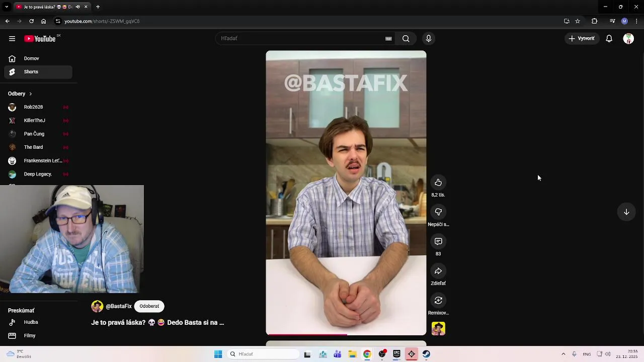Open the Pan Čung subscription
This screenshot has height=362, width=644.
click(38, 134)
